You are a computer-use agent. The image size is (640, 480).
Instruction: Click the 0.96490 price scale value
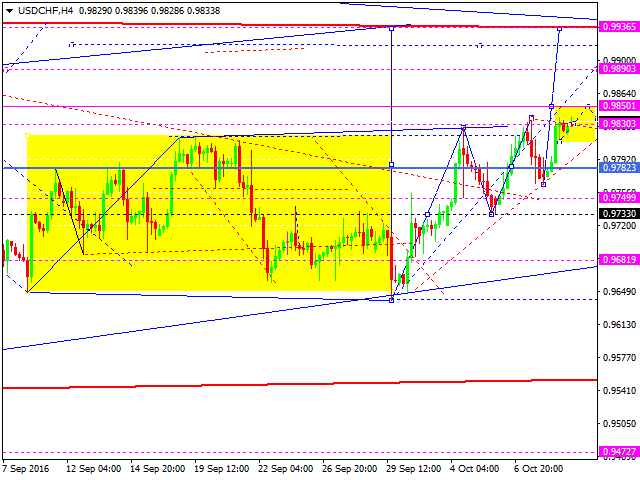point(620,291)
